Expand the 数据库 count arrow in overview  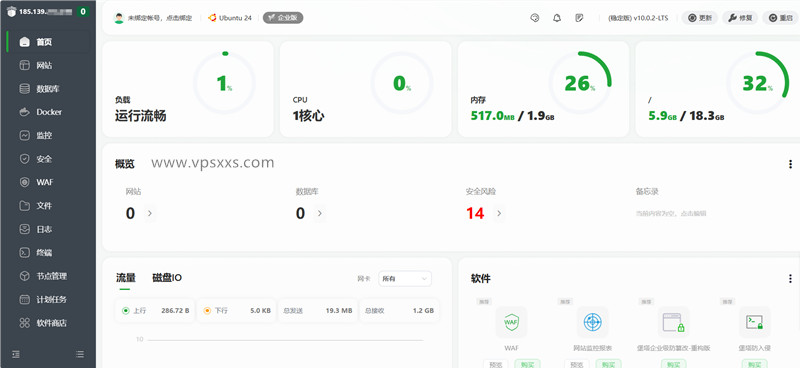[319, 213]
